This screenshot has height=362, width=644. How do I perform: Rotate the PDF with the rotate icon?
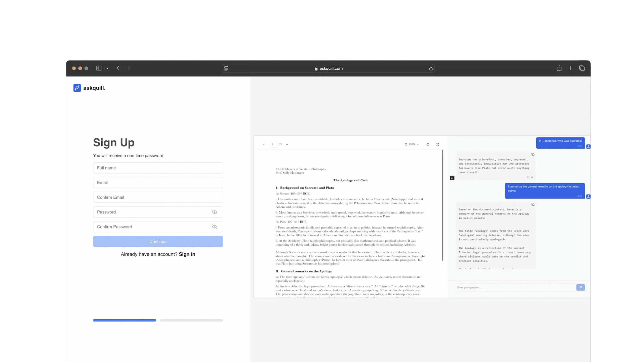pyautogui.click(x=428, y=144)
